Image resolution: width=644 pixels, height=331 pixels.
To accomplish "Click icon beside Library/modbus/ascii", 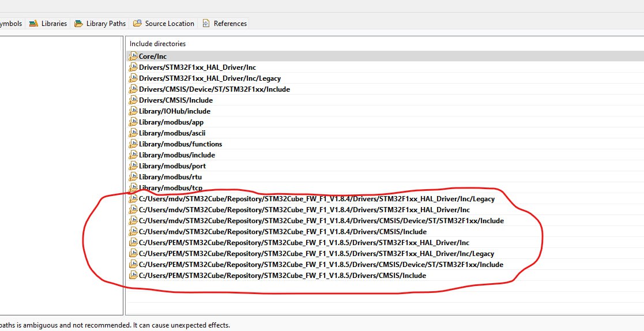I will [133, 133].
